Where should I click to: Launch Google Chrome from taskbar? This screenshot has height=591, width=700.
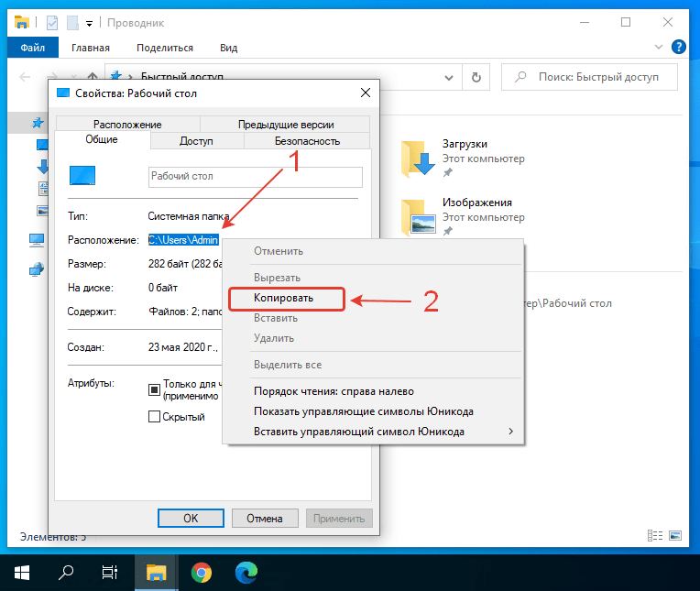pyautogui.click(x=202, y=573)
